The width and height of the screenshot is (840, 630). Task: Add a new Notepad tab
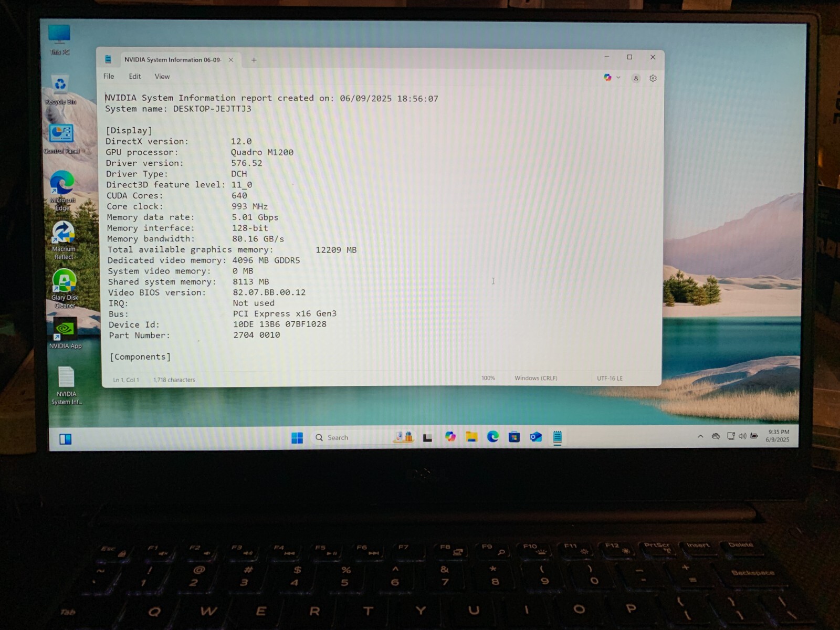click(x=254, y=60)
